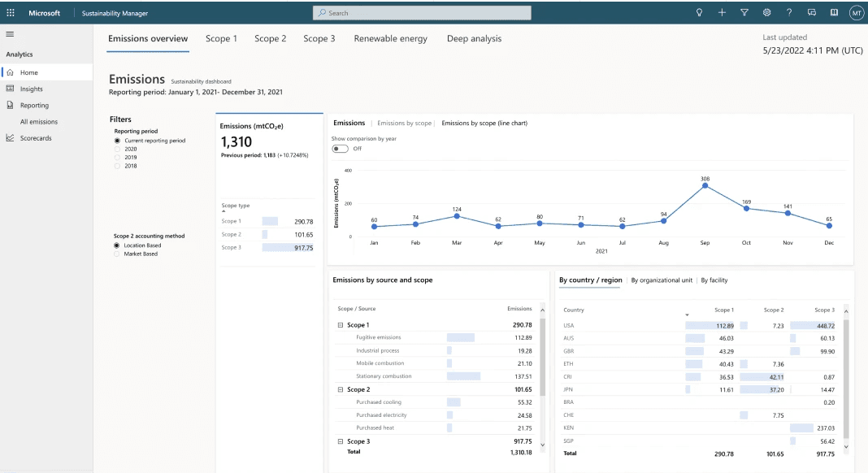Switch to the Renewable energy tab
The image size is (868, 473).
point(390,39)
